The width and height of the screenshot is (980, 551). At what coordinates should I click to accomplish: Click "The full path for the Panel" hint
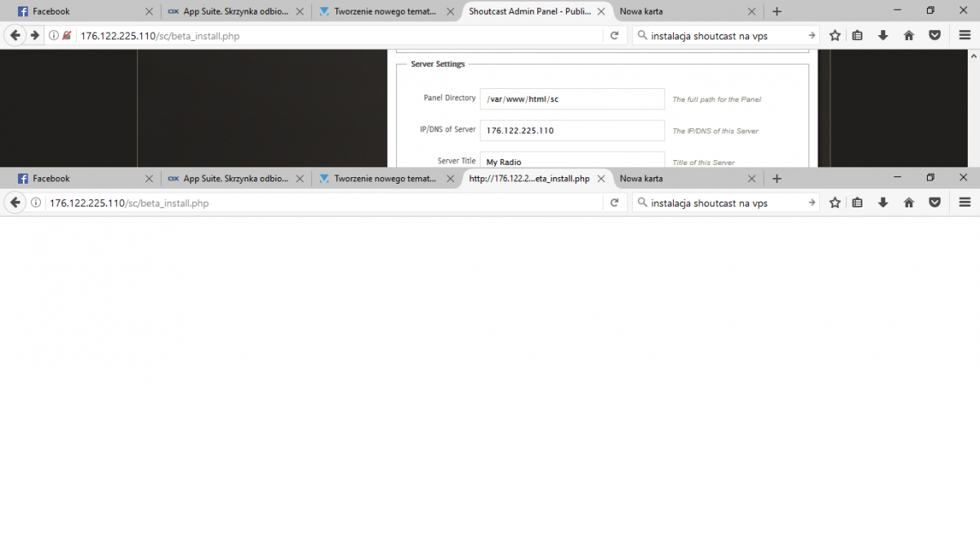pyautogui.click(x=717, y=100)
